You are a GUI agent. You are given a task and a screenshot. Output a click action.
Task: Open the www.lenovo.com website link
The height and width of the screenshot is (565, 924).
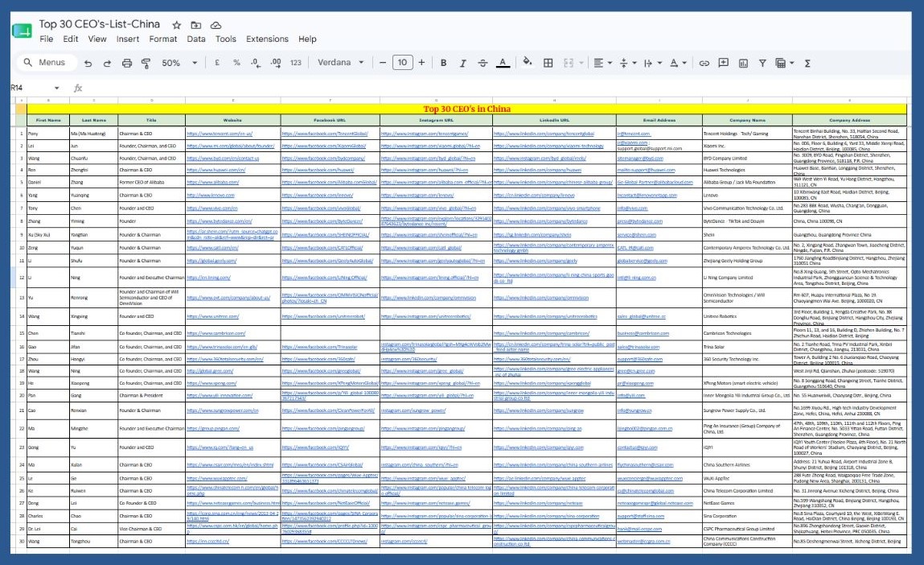click(211, 196)
